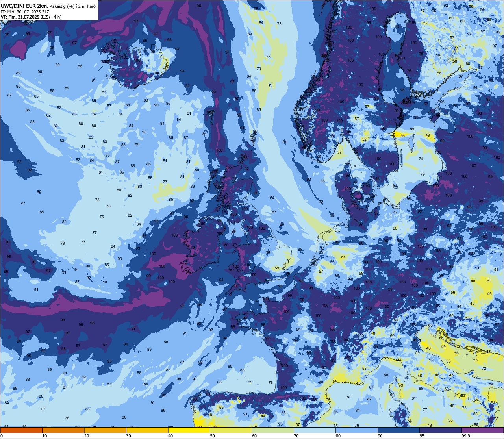Viewport: 504px width, 439px height.
Task: Click the 60–70 yellow-green legend segment
Action: pos(273,430)
